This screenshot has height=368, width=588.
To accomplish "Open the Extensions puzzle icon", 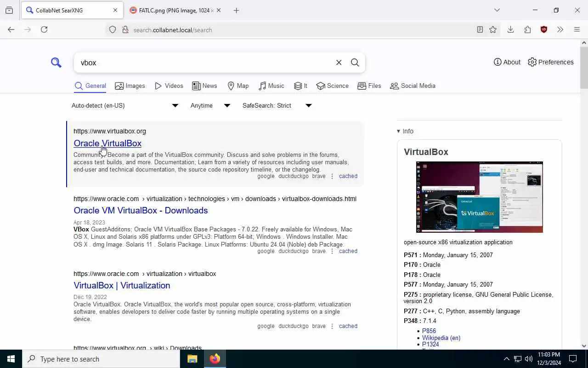I will (x=527, y=29).
